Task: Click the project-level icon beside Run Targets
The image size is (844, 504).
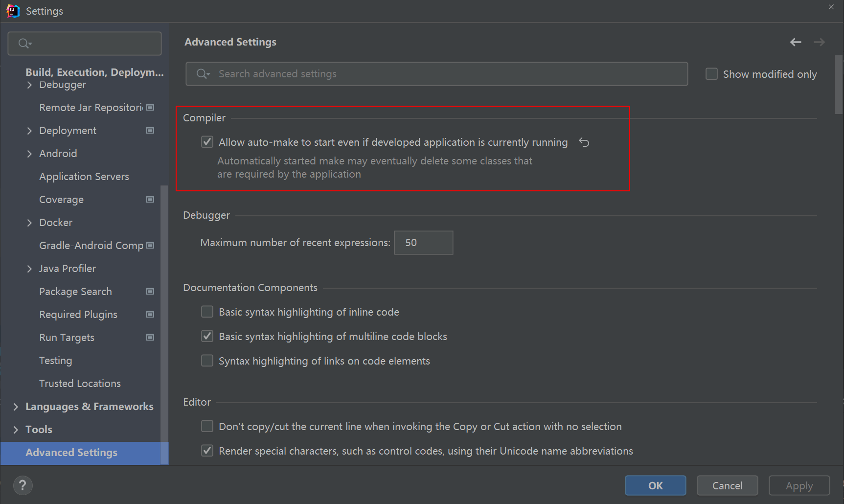Action: 150,337
